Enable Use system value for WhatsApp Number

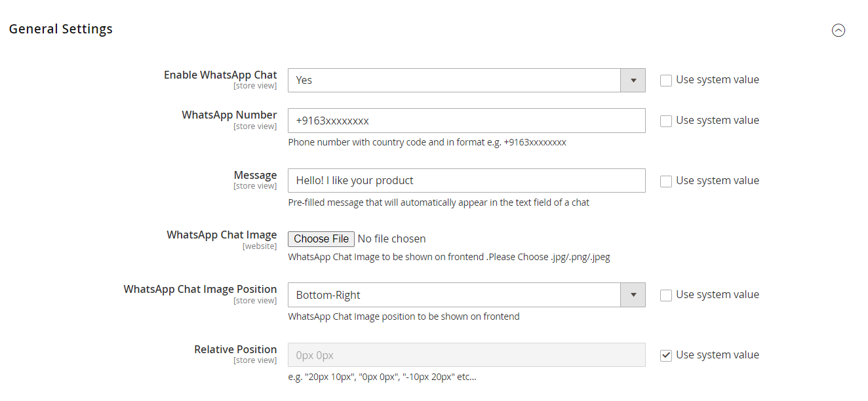tap(666, 121)
